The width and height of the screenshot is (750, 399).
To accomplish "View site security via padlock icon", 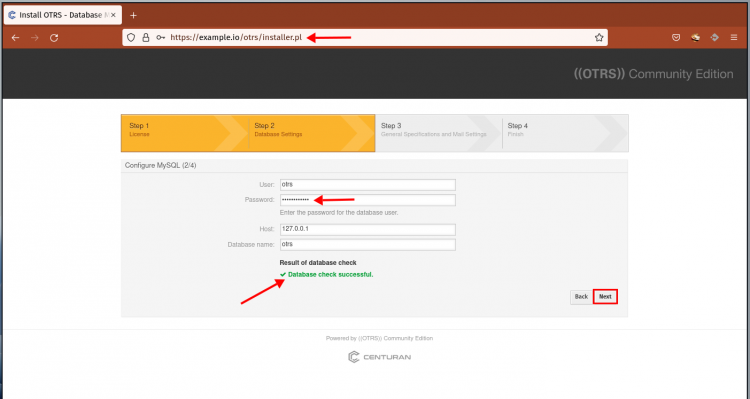I will tap(146, 37).
